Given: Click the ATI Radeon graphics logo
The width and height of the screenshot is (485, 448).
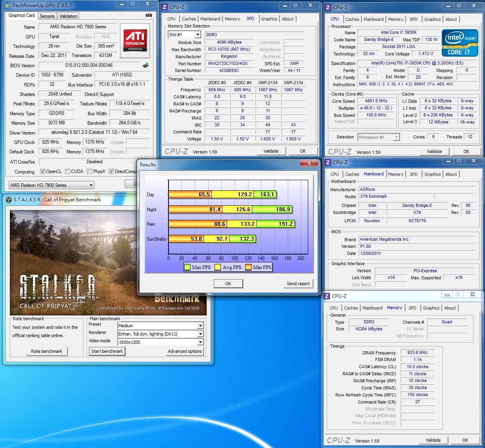Looking at the screenshot, I should [x=135, y=40].
